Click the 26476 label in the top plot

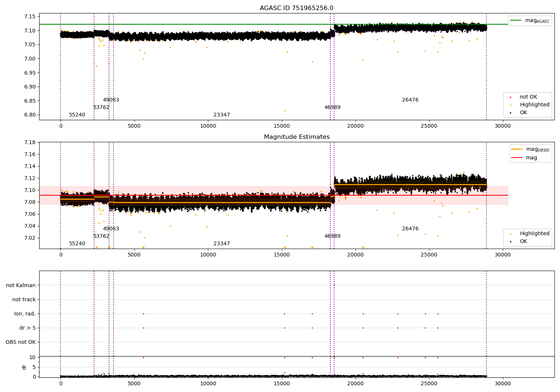coord(410,100)
